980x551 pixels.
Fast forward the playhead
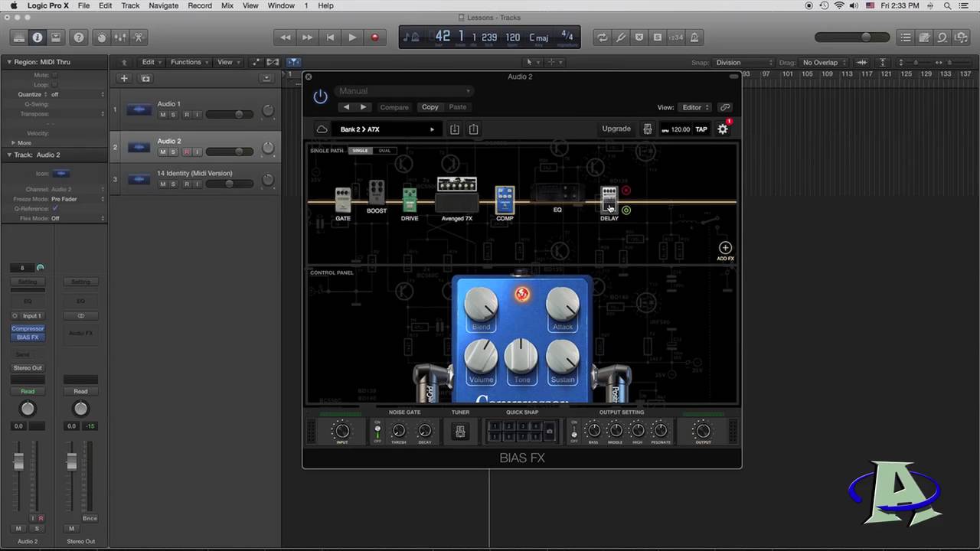point(308,37)
